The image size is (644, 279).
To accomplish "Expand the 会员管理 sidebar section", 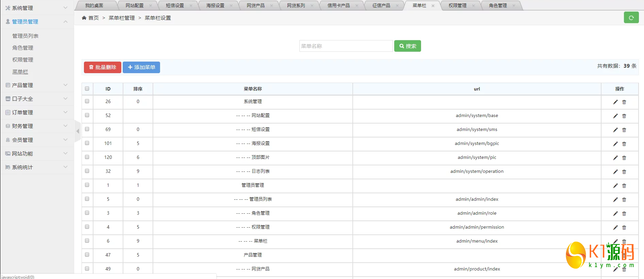I will point(37,140).
